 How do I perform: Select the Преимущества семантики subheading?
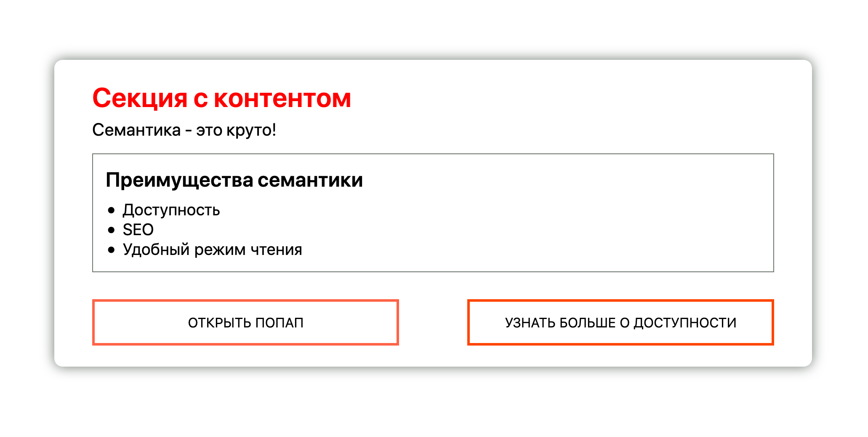pyautogui.click(x=234, y=180)
